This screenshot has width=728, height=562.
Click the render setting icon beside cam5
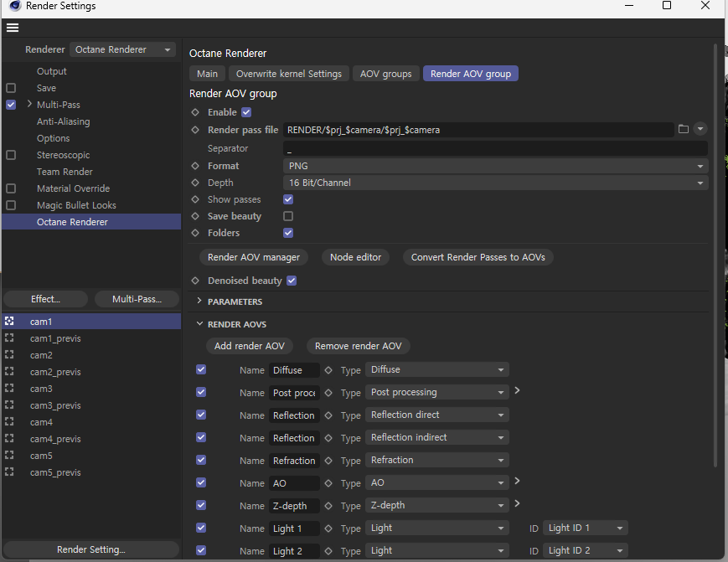[x=9, y=455]
